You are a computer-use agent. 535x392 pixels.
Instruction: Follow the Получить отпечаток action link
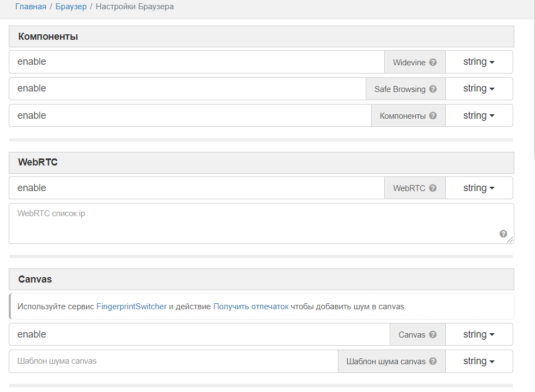pyautogui.click(x=250, y=307)
